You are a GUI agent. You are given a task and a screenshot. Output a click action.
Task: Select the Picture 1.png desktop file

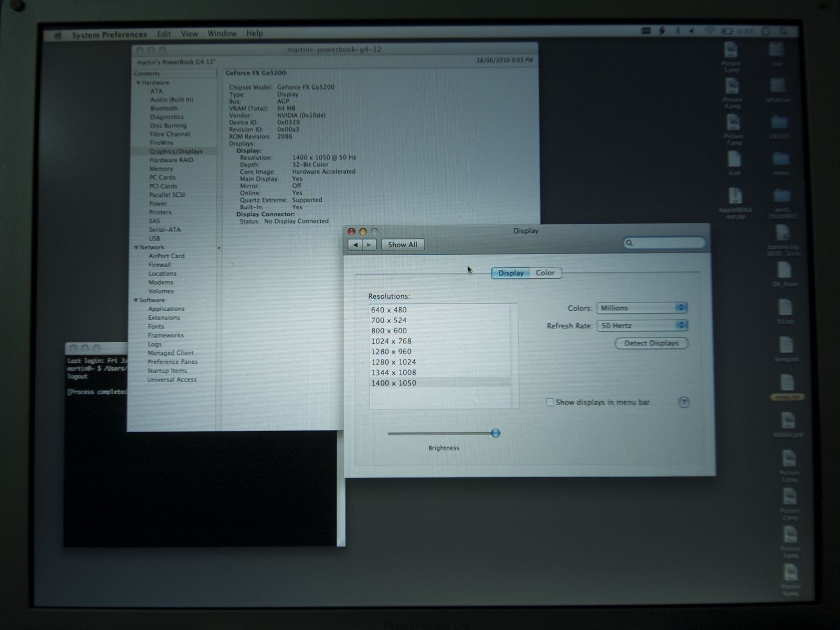(790, 465)
